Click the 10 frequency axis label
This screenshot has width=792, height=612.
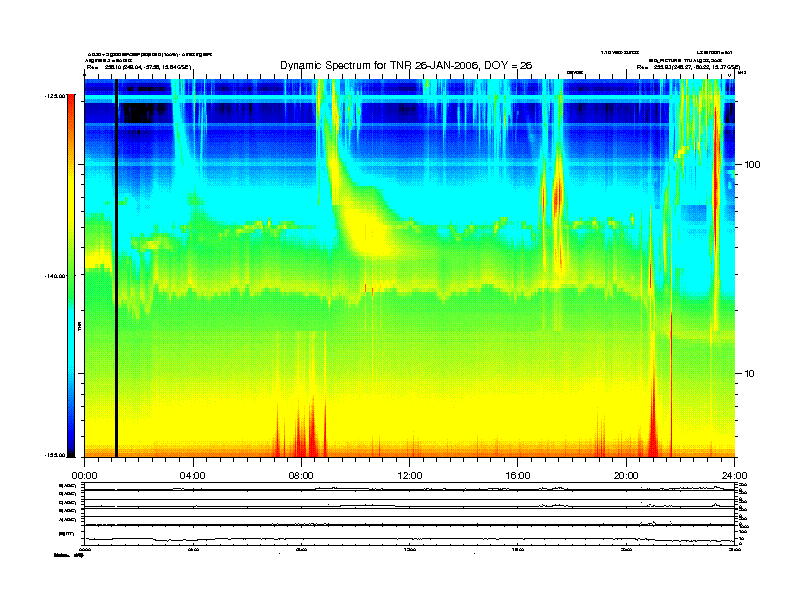coord(750,374)
